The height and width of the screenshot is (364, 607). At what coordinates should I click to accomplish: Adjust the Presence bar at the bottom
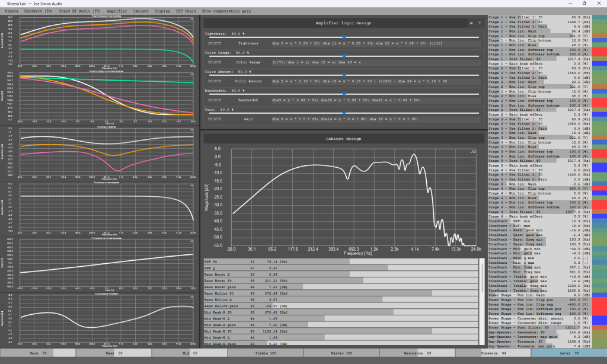(x=493, y=353)
